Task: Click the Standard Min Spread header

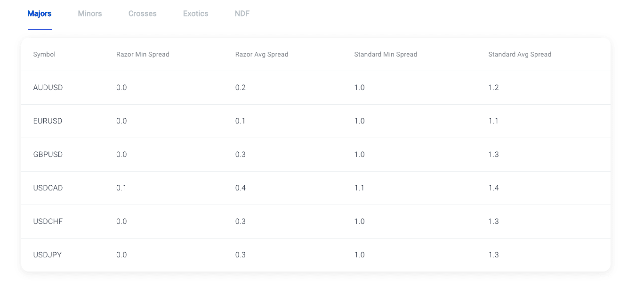Action: tap(386, 54)
